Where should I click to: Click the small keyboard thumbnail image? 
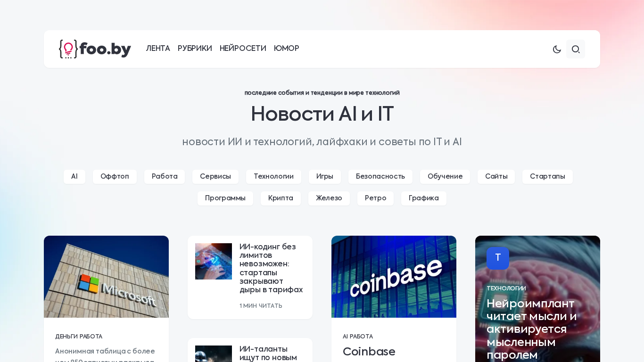point(214,261)
